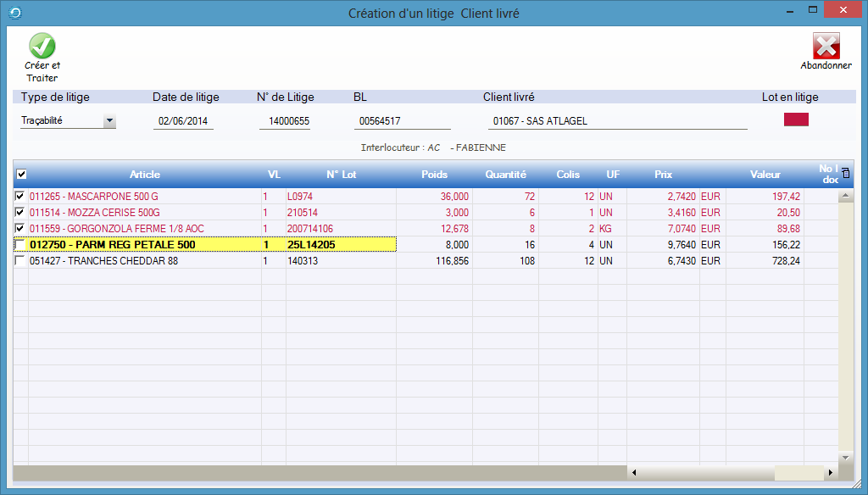
Task: Uncheck the MOZZA CERISE 500G row checkbox
Action: pos(20,213)
